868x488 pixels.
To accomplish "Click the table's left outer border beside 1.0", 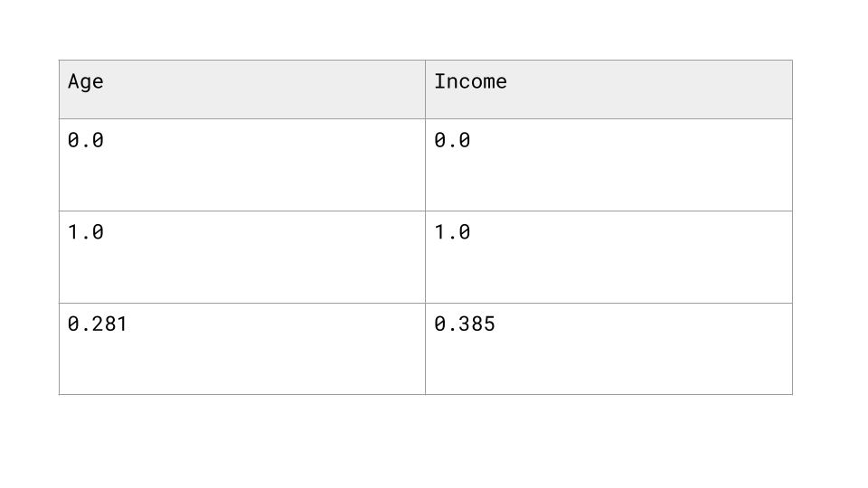I will [60, 258].
